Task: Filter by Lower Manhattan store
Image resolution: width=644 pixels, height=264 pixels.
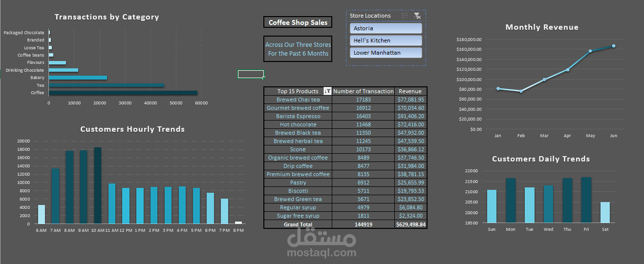Action: (x=386, y=53)
